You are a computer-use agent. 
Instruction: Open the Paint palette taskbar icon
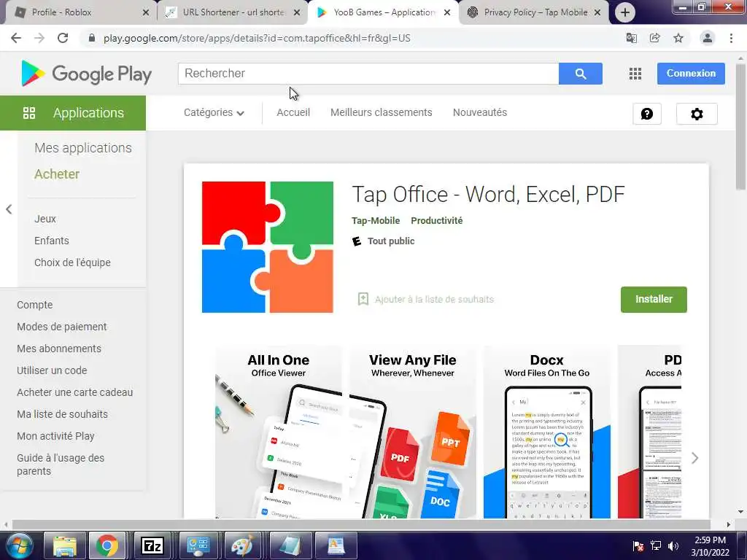[243, 545]
